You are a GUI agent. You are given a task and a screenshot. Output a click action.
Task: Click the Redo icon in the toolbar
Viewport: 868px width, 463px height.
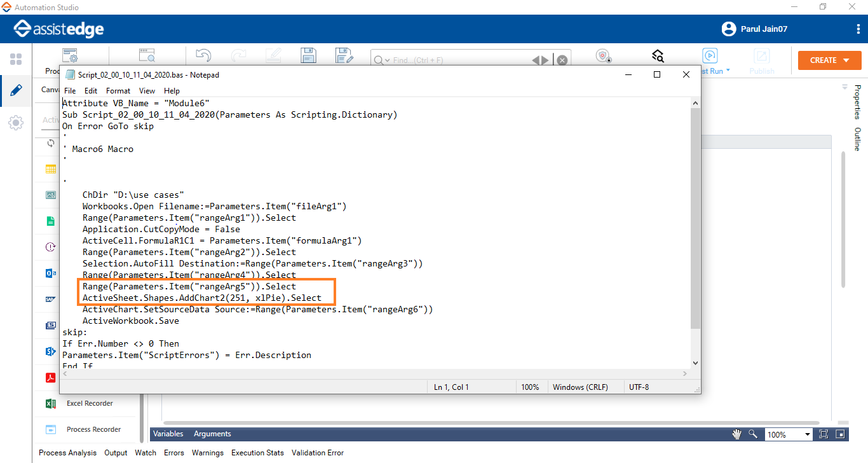tap(238, 55)
